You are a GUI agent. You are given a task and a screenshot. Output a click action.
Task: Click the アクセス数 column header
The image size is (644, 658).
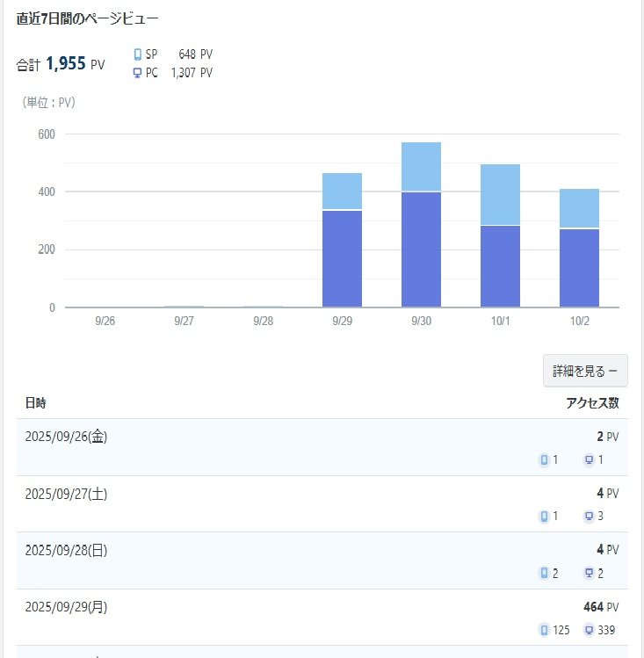point(592,403)
